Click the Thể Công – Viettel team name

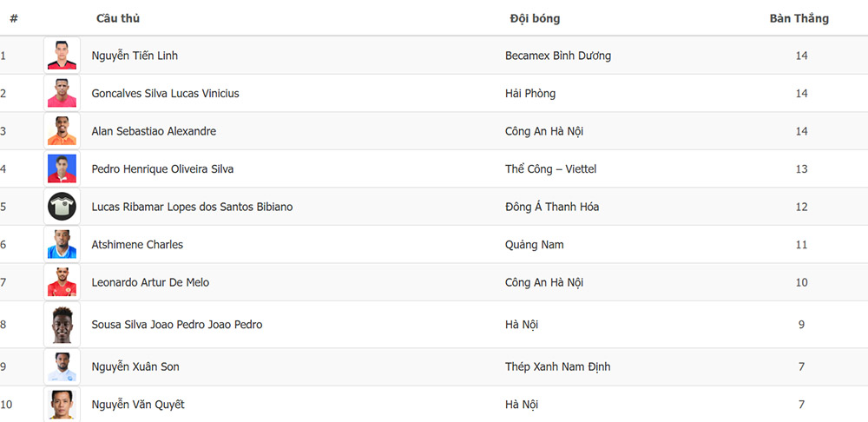pos(551,169)
